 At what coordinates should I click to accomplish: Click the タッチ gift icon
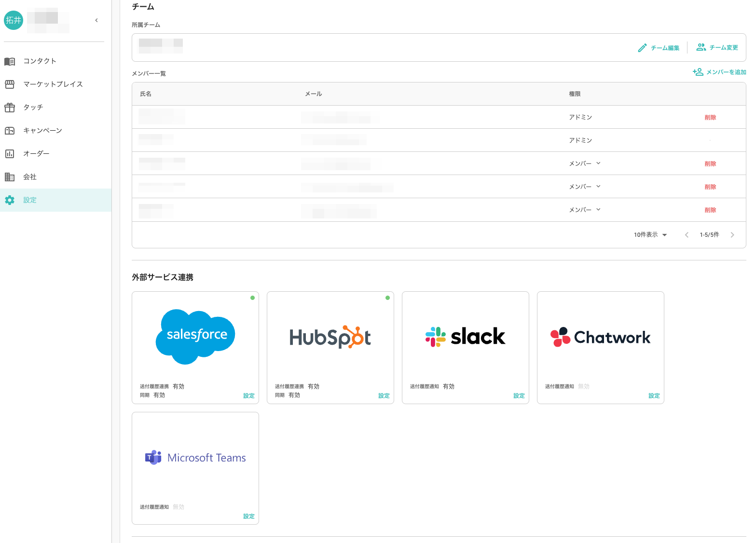tap(10, 108)
